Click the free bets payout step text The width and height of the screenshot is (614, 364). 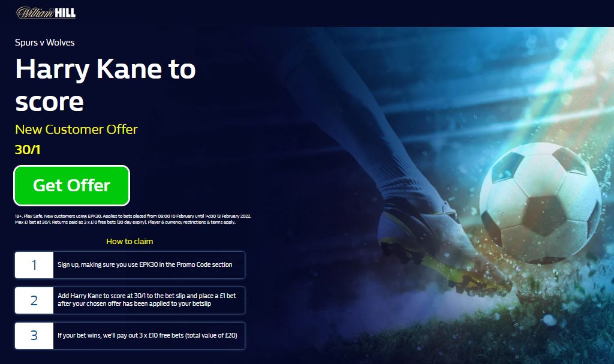148,335
